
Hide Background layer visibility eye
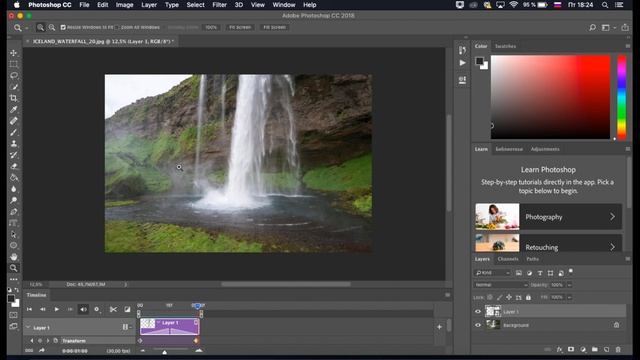tap(478, 325)
